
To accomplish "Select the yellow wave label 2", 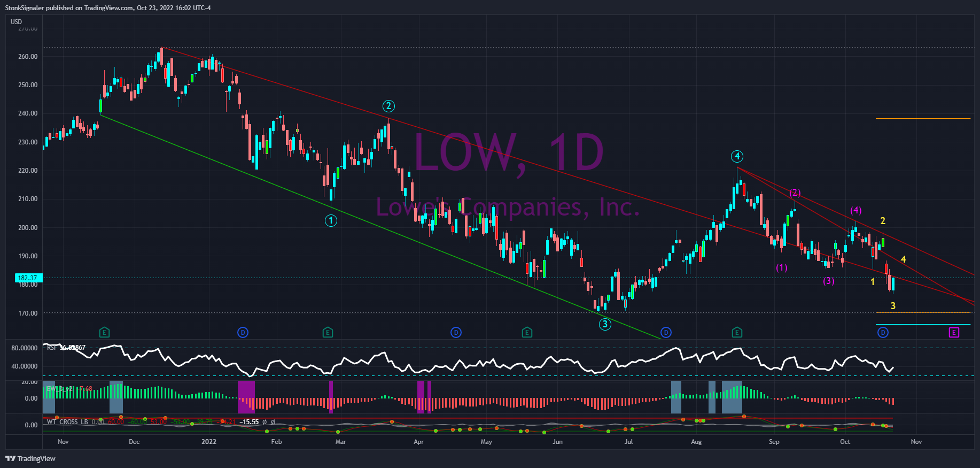I will [x=883, y=220].
